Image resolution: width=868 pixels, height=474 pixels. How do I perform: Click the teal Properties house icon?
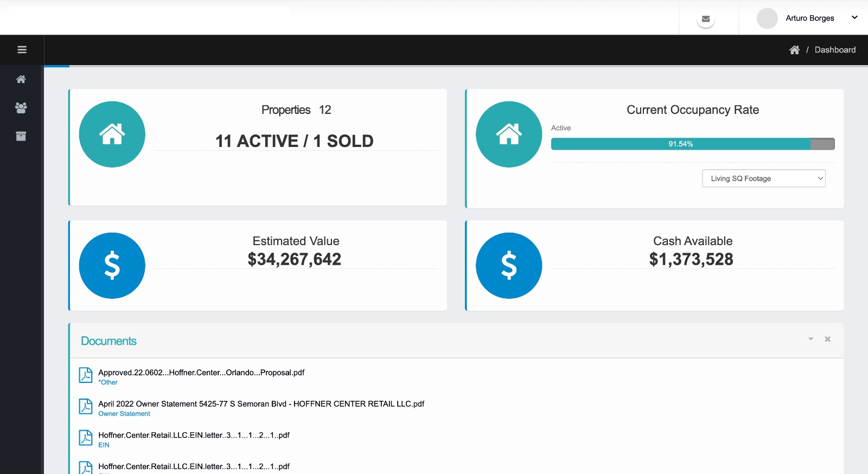(x=112, y=134)
